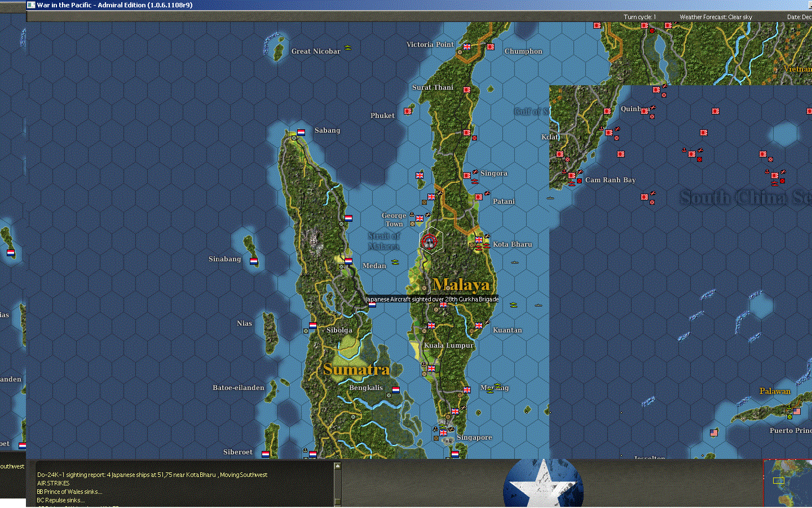Screen dimensions: 812x508
Task: Click the Japanese Aircraft sighted message banner
Action: pos(432,299)
